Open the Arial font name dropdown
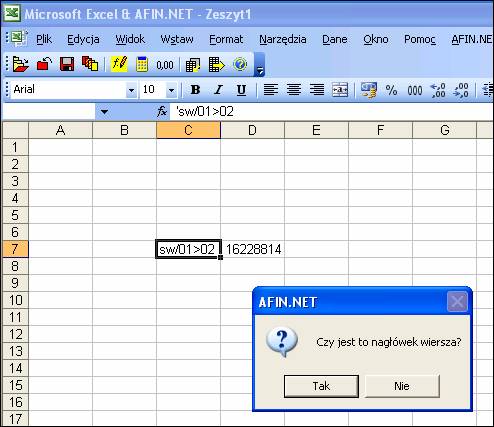This screenshot has height=427, width=494. (x=131, y=90)
